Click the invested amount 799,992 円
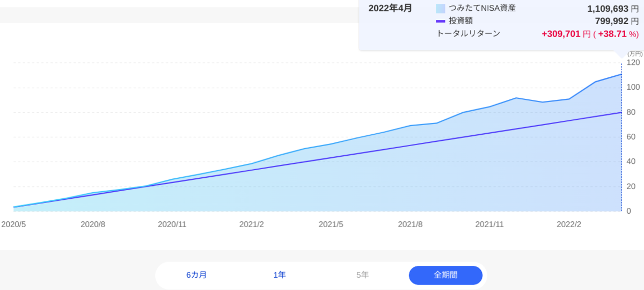Image resolution: width=644 pixels, height=290 pixels. tap(617, 21)
